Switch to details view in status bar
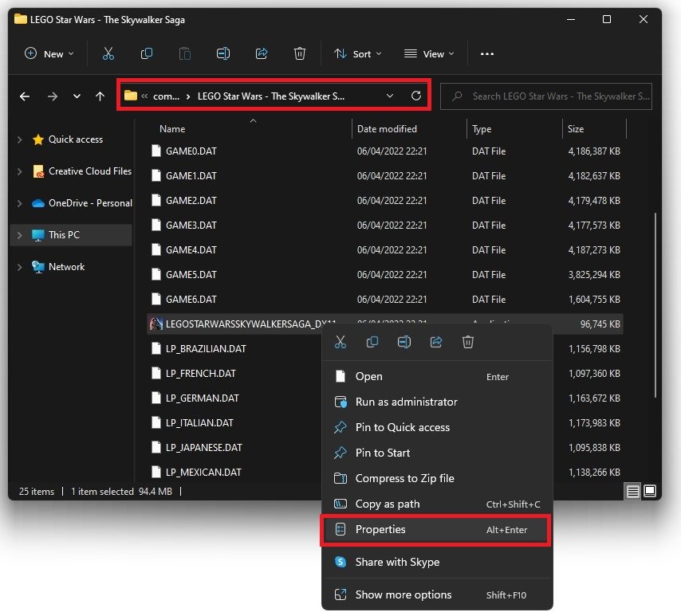 click(633, 491)
